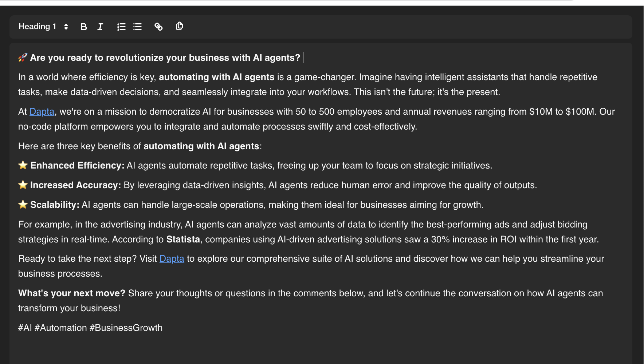Click the star beside Scalability
The width and height of the screenshot is (644, 364).
coord(23,205)
